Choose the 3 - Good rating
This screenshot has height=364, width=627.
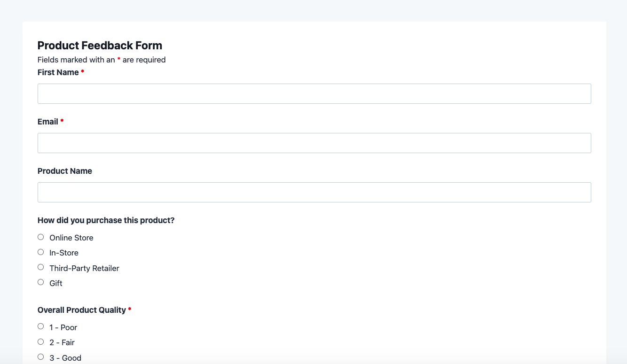[41, 356]
